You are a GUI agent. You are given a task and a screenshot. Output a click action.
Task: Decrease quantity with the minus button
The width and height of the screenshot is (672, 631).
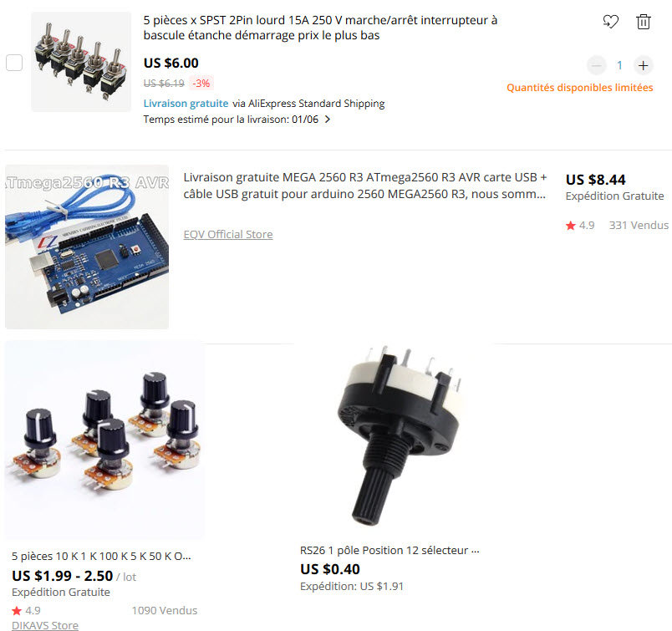[x=596, y=65]
